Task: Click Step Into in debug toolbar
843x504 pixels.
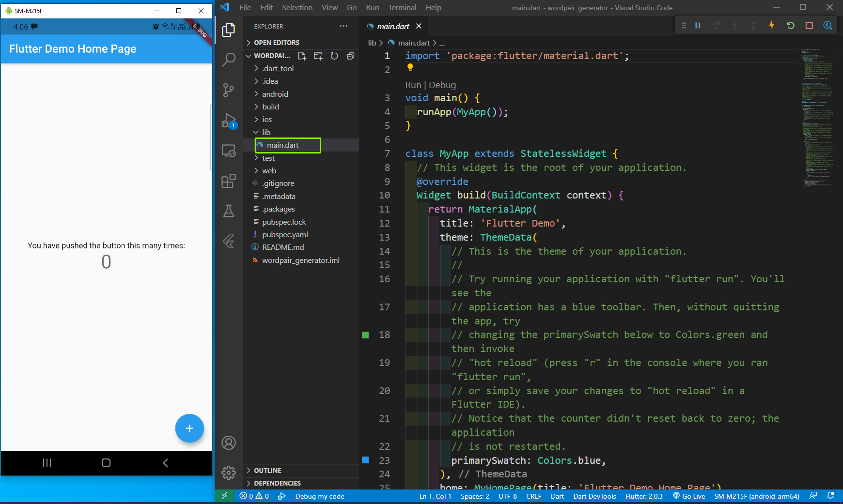Action: pyautogui.click(x=734, y=26)
